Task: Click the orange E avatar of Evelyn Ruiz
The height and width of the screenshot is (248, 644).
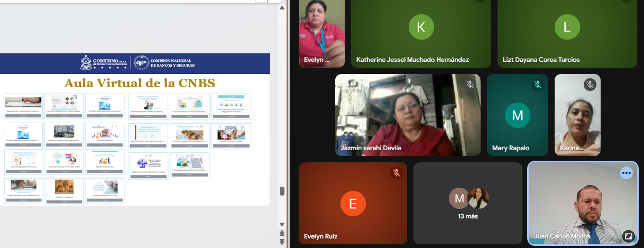Action: pos(353,204)
